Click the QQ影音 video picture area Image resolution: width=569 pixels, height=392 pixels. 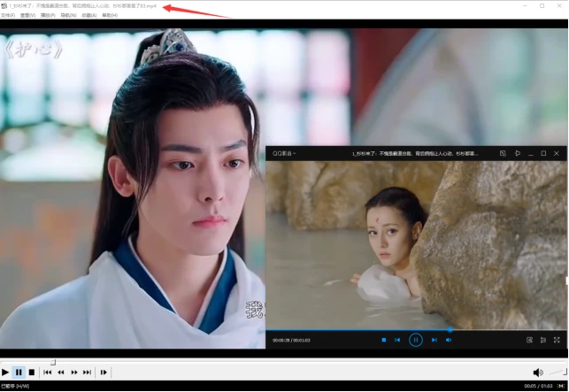[416, 245]
